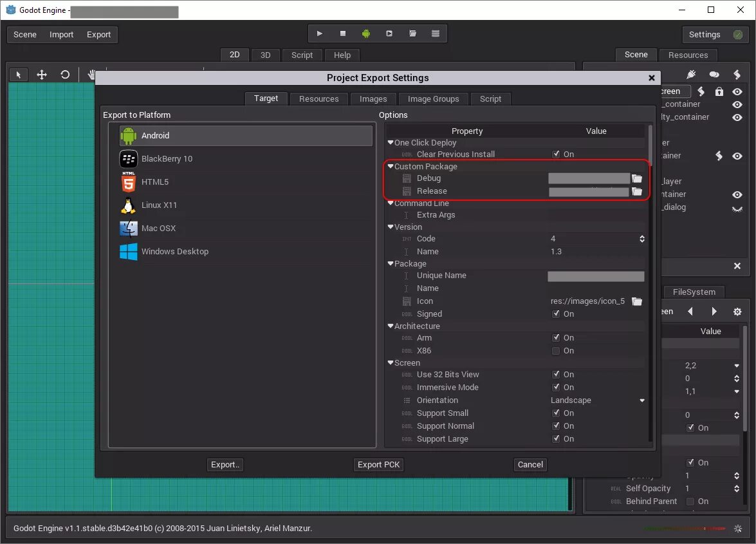Select the BlackBerry 10 platform
Image resolution: width=756 pixels, height=544 pixels.
coord(246,158)
